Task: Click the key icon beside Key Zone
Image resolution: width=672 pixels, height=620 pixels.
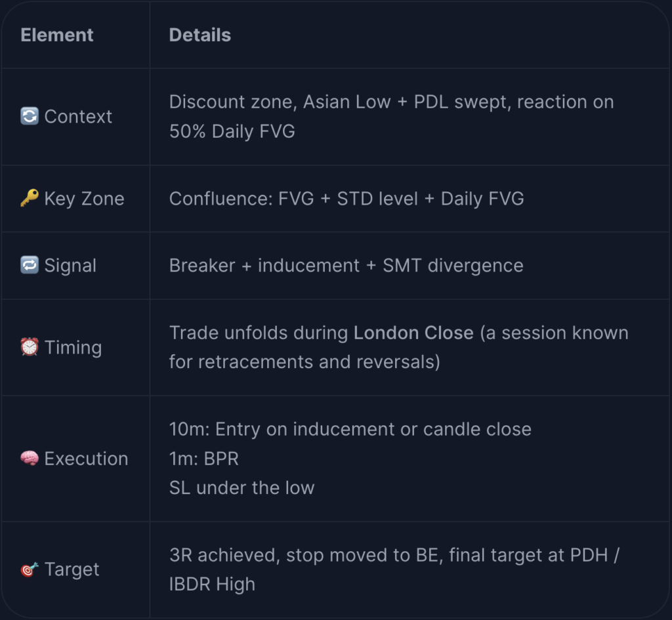Action: coord(30,198)
